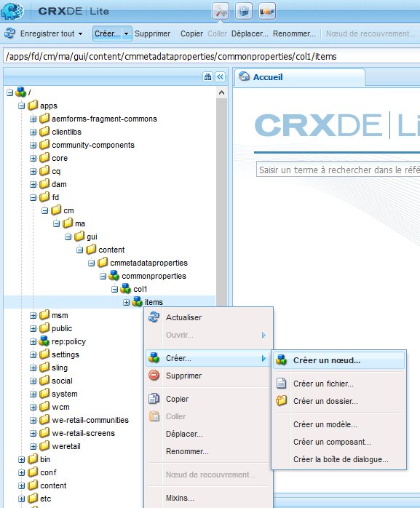Collapse the fd tree node
The width and height of the screenshot is (420, 508).
pos(33,197)
